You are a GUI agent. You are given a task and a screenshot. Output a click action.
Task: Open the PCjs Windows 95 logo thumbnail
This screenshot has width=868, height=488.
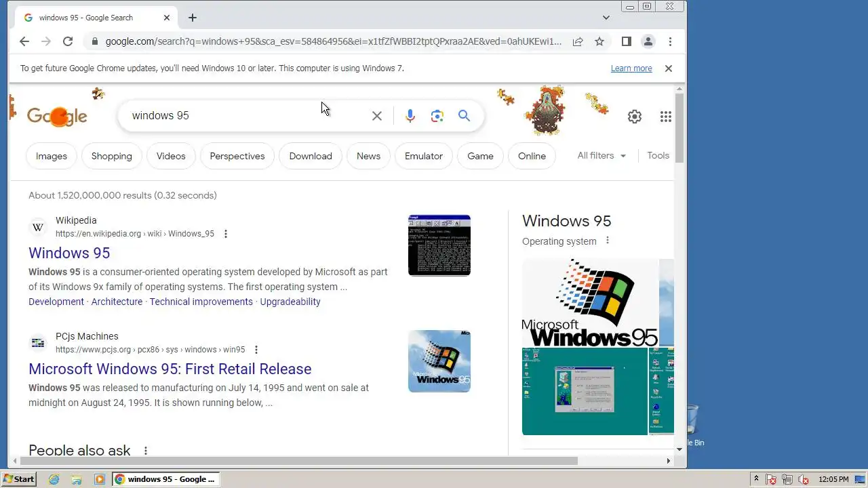pos(439,361)
